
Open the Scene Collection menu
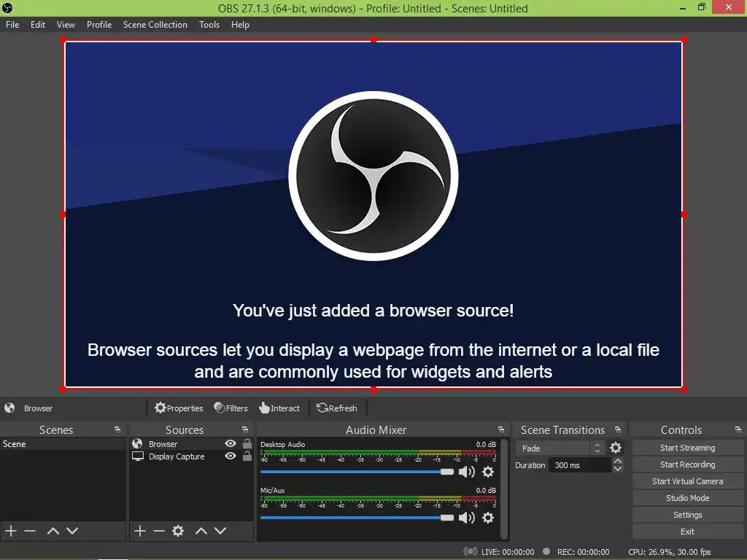[x=155, y=25]
